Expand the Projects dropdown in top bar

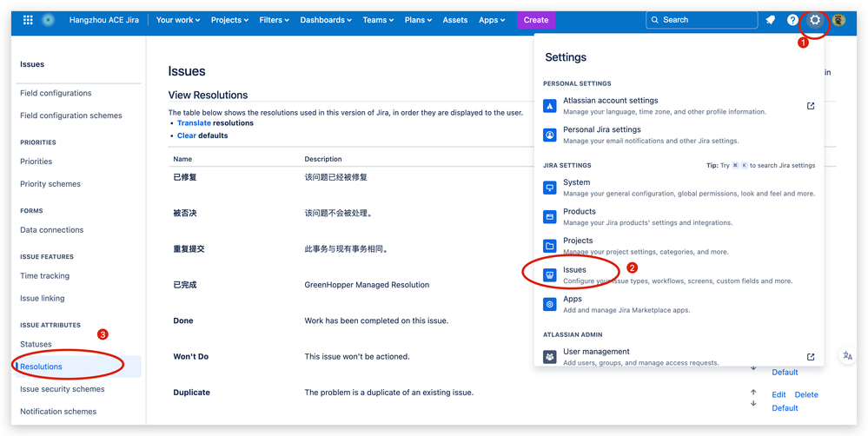[229, 20]
